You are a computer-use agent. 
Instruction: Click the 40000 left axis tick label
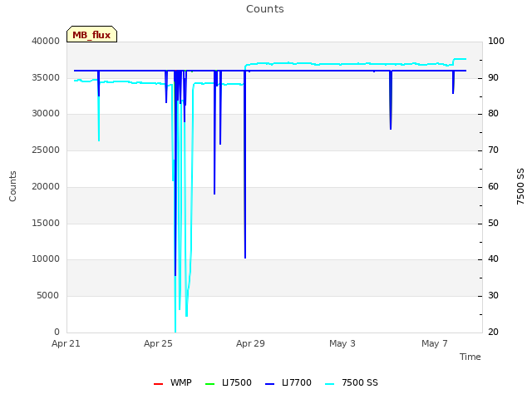click(46, 41)
